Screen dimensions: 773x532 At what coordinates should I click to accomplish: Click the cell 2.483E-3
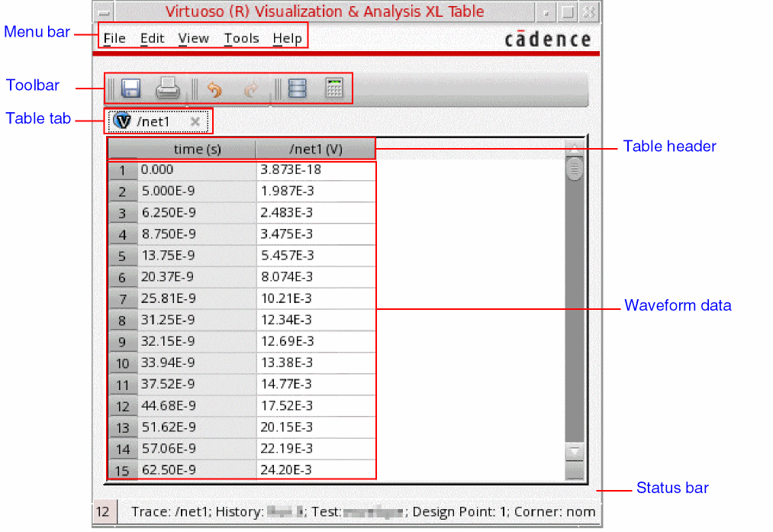[316, 213]
